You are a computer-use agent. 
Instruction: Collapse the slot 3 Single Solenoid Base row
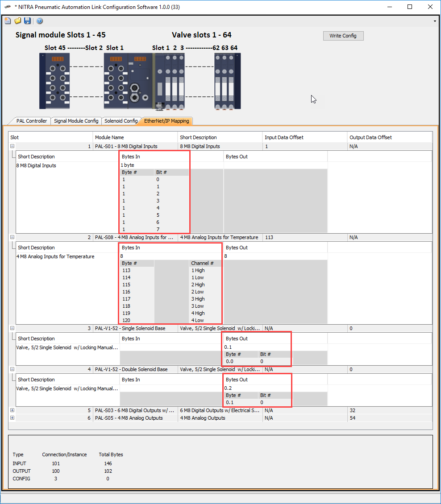12,328
